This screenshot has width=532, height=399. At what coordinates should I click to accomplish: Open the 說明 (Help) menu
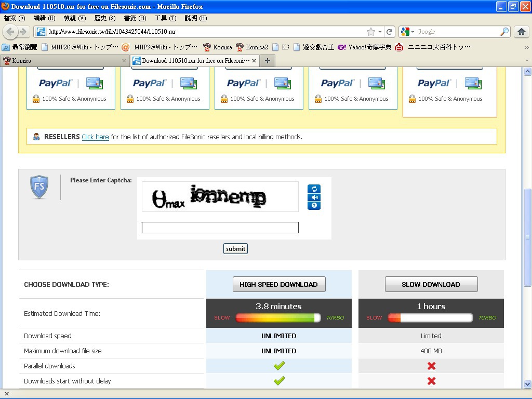point(196,18)
